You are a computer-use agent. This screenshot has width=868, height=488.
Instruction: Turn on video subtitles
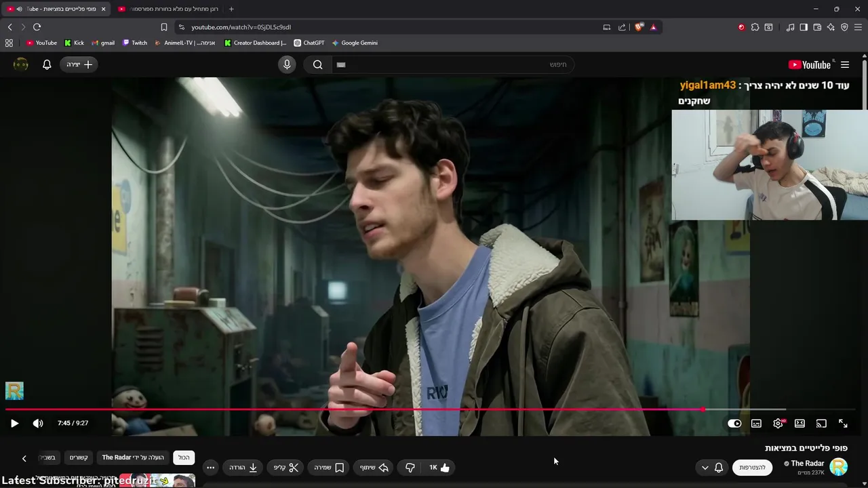point(756,424)
